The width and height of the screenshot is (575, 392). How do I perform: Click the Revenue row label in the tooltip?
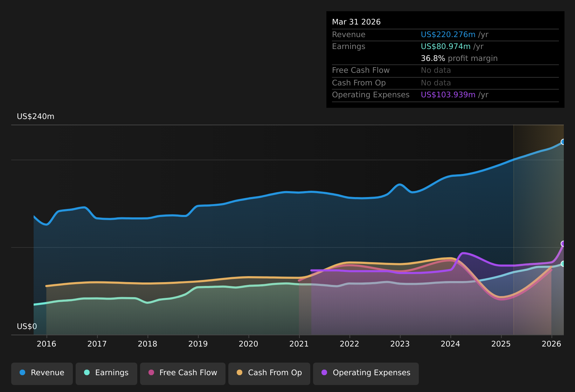point(349,35)
